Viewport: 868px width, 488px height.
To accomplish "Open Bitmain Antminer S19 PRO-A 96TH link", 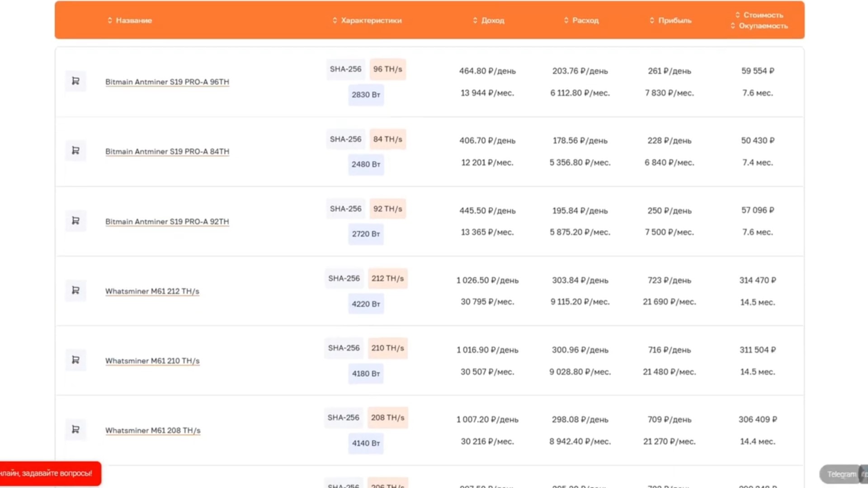I will [167, 82].
